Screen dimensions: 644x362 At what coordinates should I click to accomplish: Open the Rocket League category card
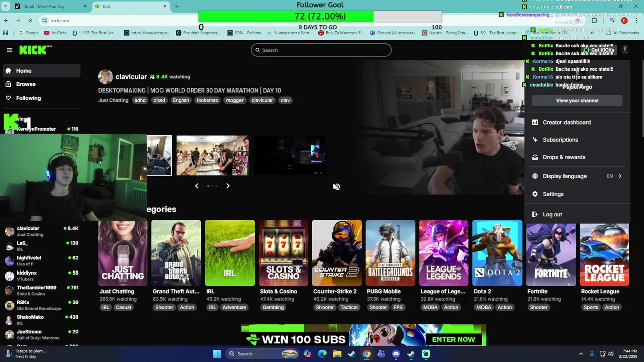click(604, 253)
